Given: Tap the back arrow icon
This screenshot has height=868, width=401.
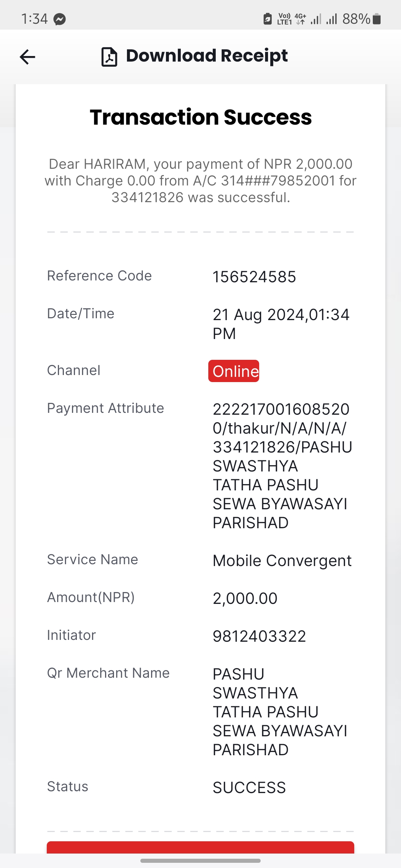Looking at the screenshot, I should (x=27, y=57).
